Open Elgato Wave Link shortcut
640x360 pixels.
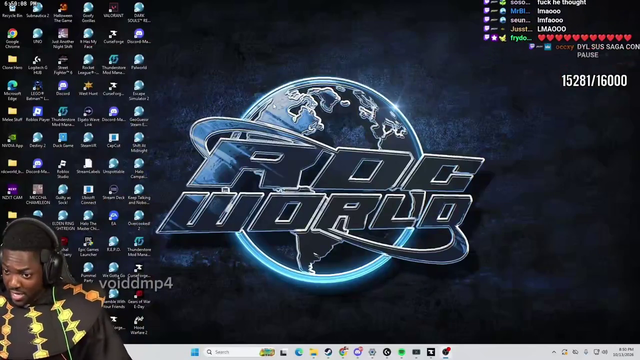click(x=88, y=116)
